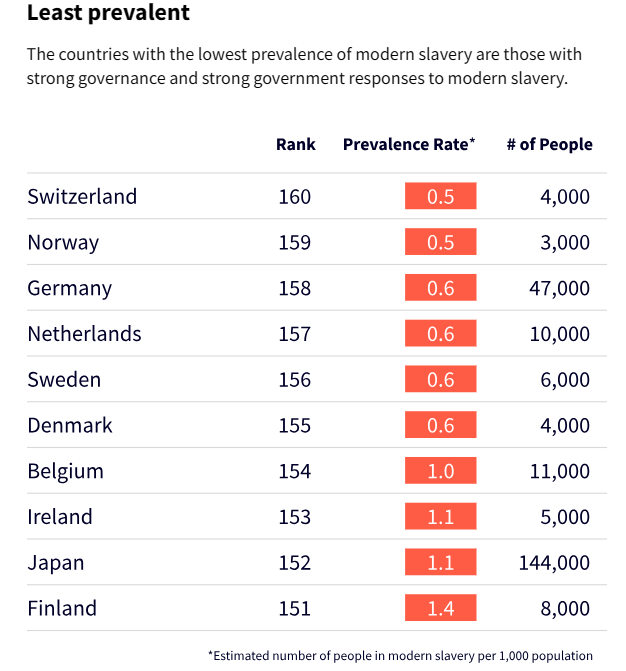Click the 144,000 people value for Japan
This screenshot has height=671, width=626.
[x=554, y=563]
